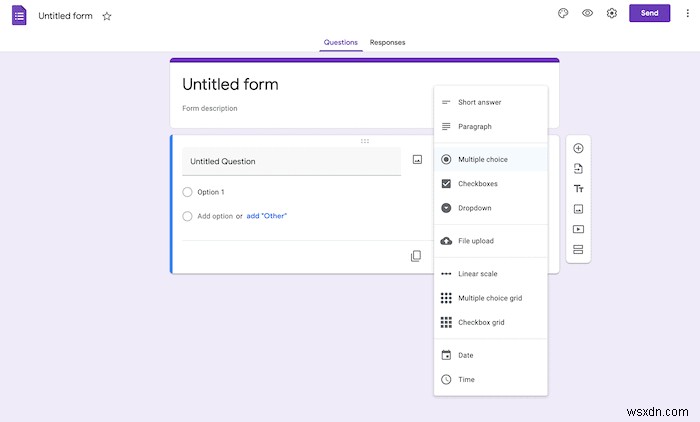The height and width of the screenshot is (422, 700).
Task: Click the Send button
Action: pyautogui.click(x=649, y=13)
